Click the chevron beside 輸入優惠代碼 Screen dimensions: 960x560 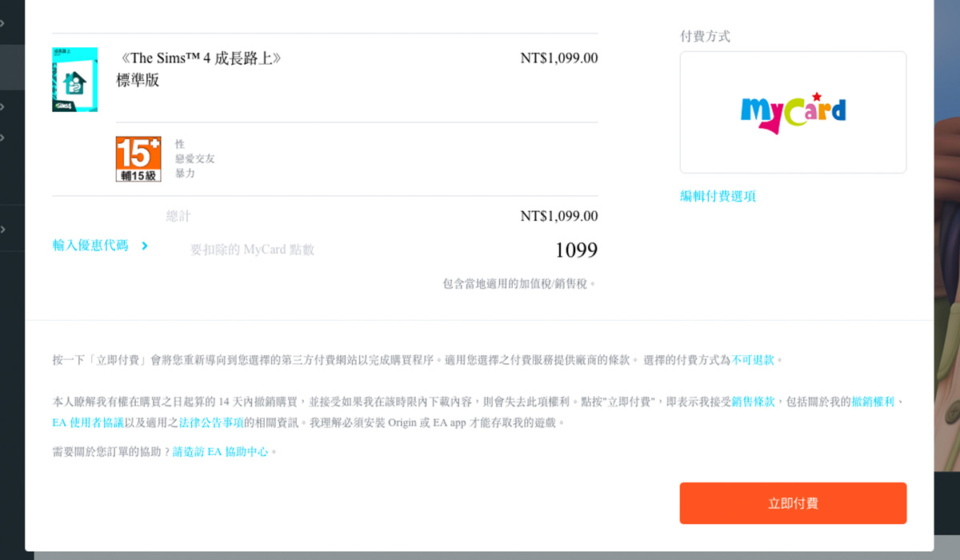(144, 245)
